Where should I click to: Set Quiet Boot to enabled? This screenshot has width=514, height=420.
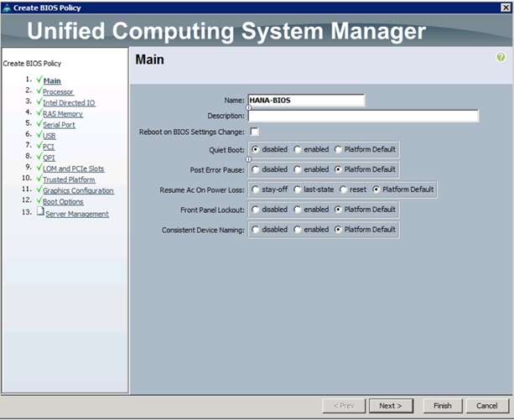point(297,149)
